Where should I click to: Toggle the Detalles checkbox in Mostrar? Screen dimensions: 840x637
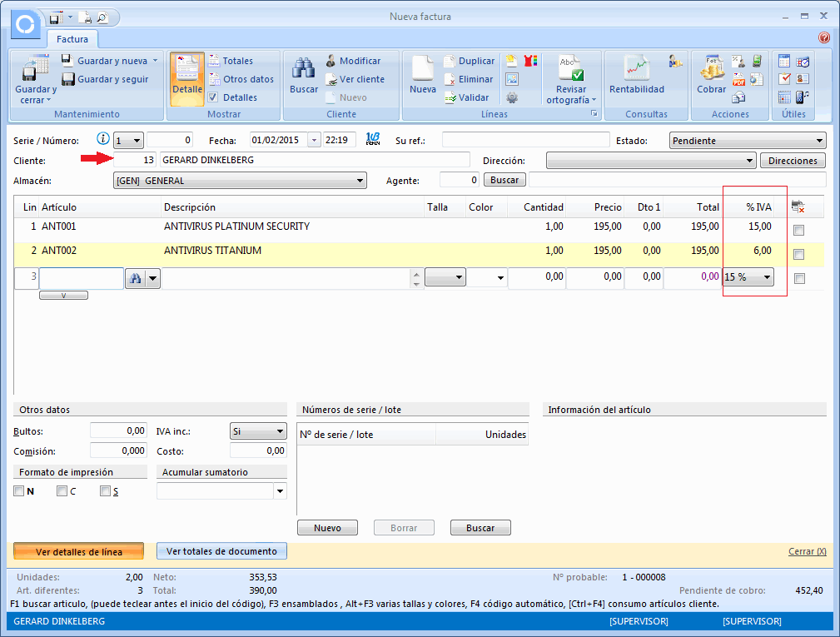(x=213, y=97)
